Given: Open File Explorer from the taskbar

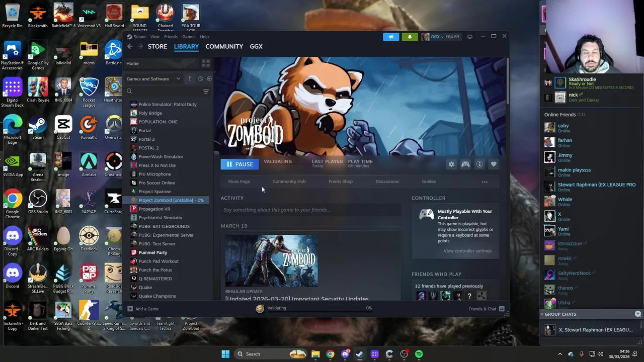Looking at the screenshot, I should [315, 354].
